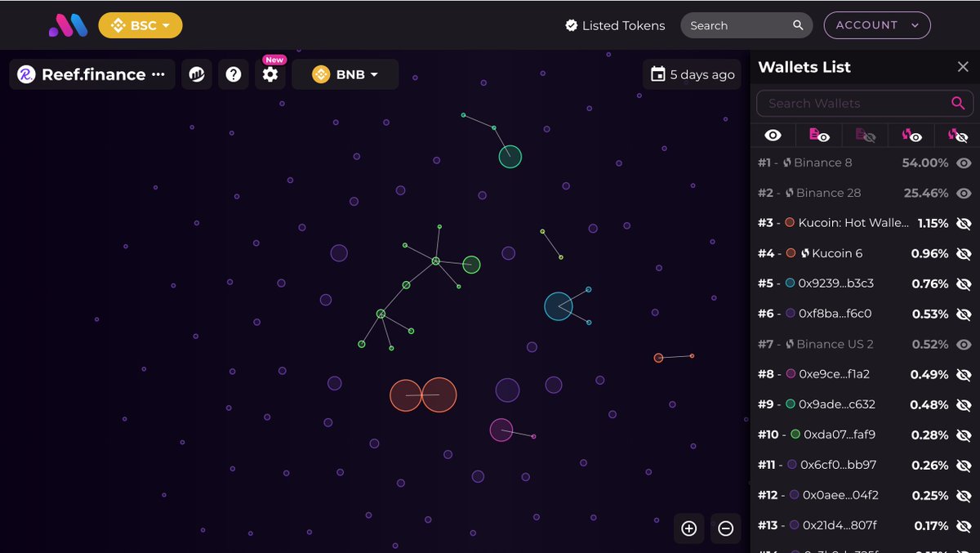Click the calendar icon beside 5 days ago

[657, 74]
